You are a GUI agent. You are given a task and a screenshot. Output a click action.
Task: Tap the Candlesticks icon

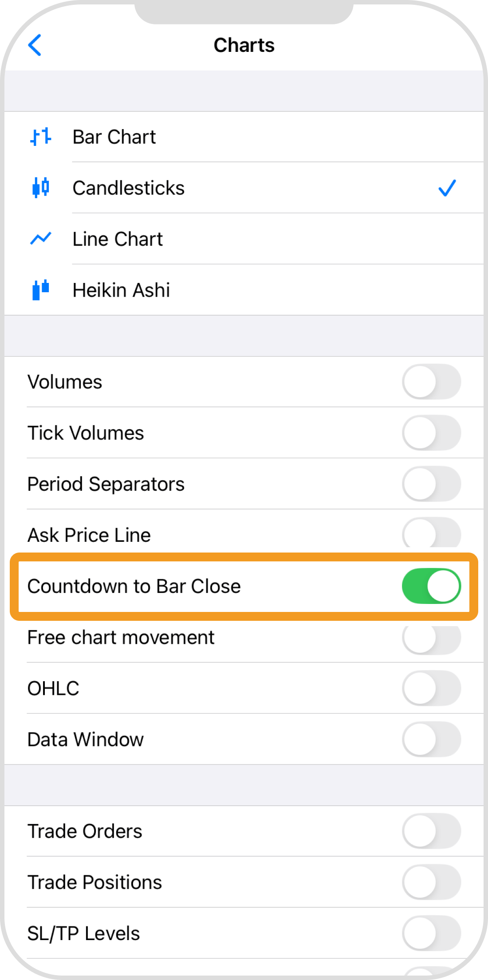click(x=40, y=188)
